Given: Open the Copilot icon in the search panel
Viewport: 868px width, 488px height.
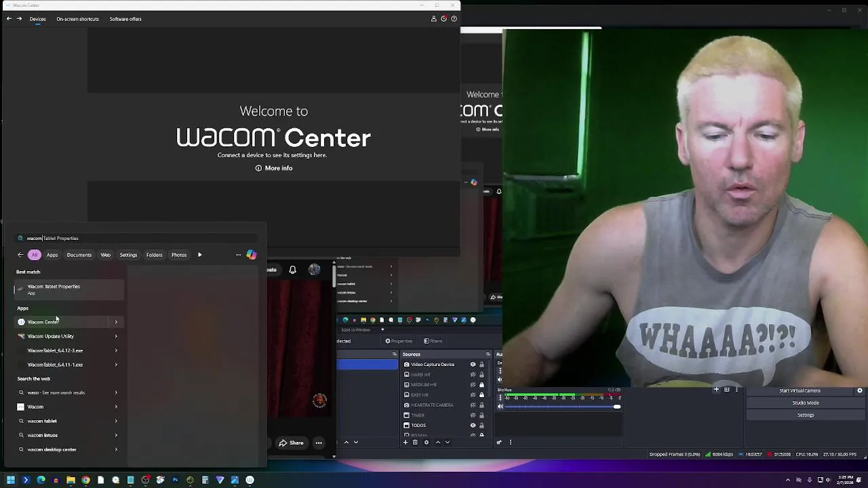Looking at the screenshot, I should pyautogui.click(x=252, y=255).
